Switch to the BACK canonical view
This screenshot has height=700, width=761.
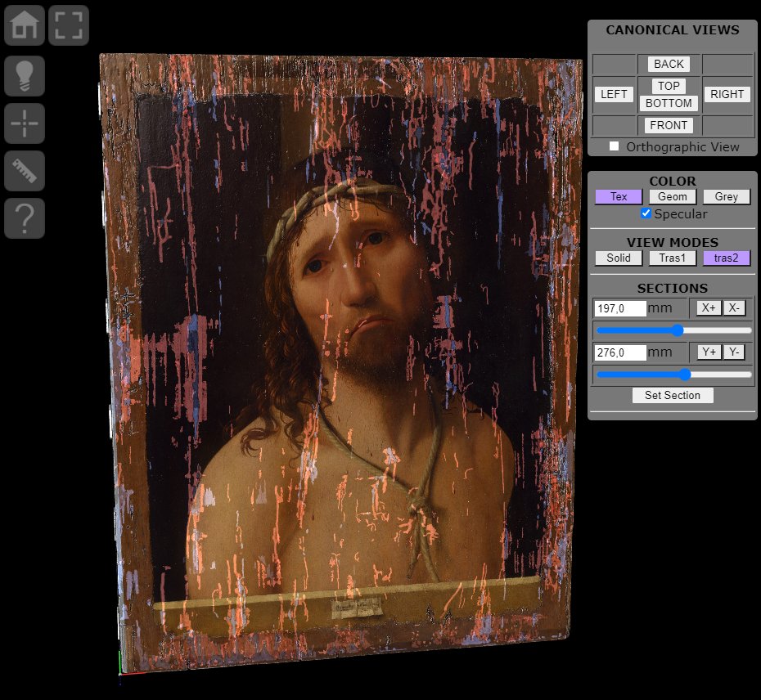669,64
